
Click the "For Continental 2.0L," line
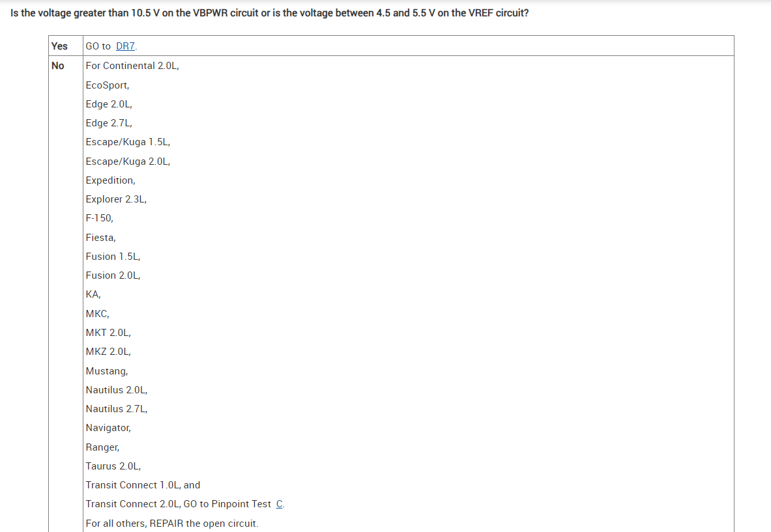pos(132,66)
